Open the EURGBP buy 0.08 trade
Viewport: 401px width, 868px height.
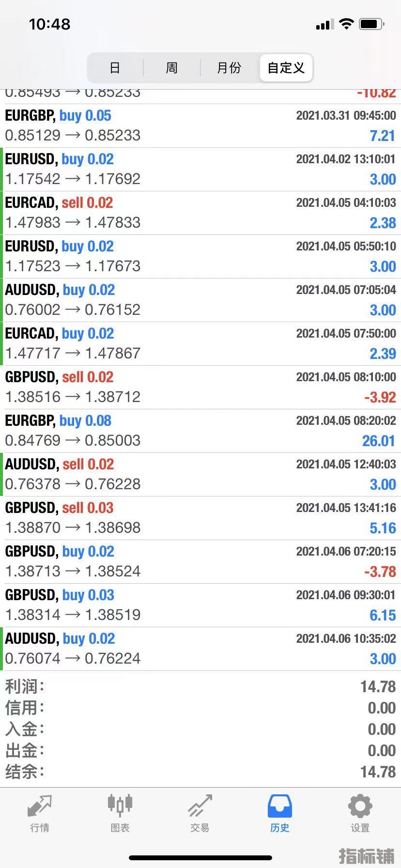point(200,431)
